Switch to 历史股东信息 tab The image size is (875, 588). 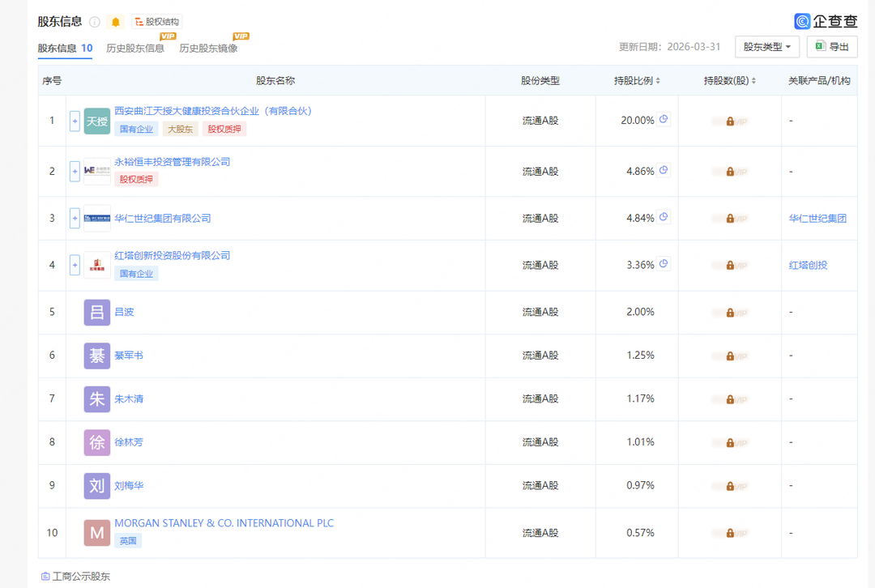tap(135, 48)
